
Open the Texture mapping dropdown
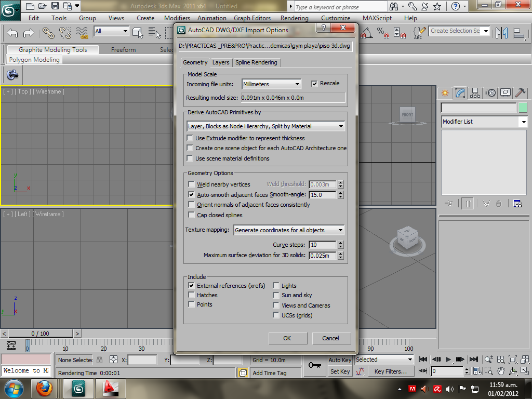click(x=289, y=230)
